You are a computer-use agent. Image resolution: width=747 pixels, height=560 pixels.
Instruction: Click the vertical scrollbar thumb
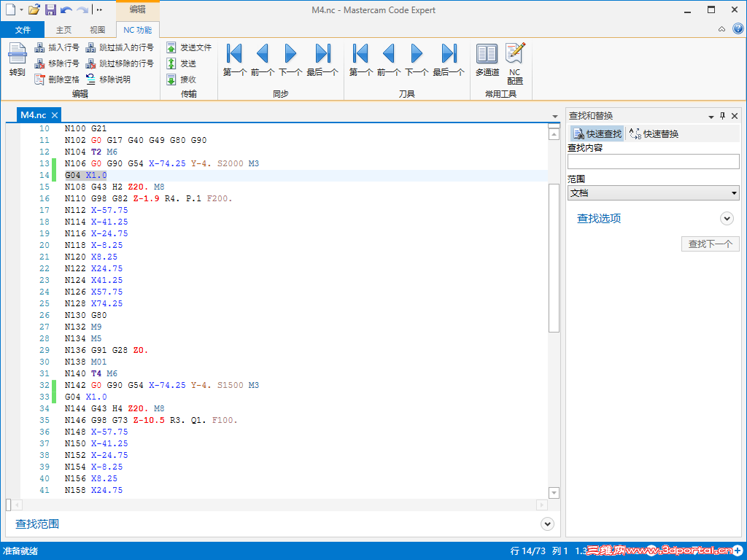tap(554, 257)
